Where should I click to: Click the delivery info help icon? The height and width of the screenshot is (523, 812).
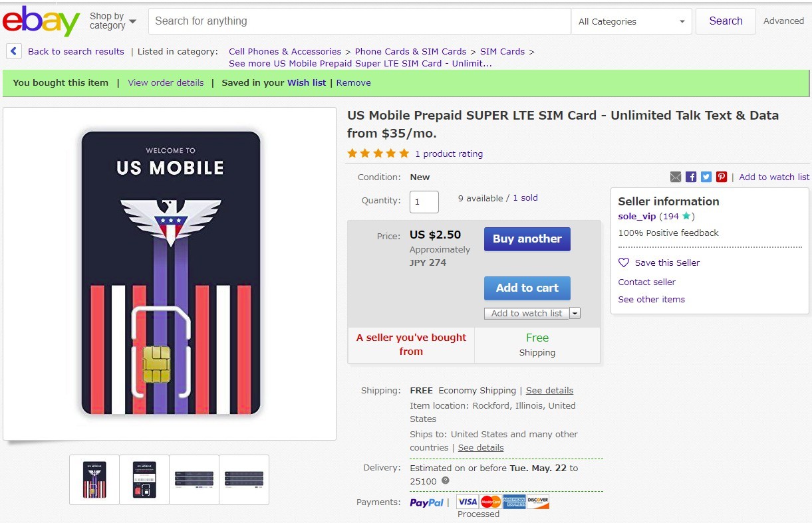tap(446, 481)
